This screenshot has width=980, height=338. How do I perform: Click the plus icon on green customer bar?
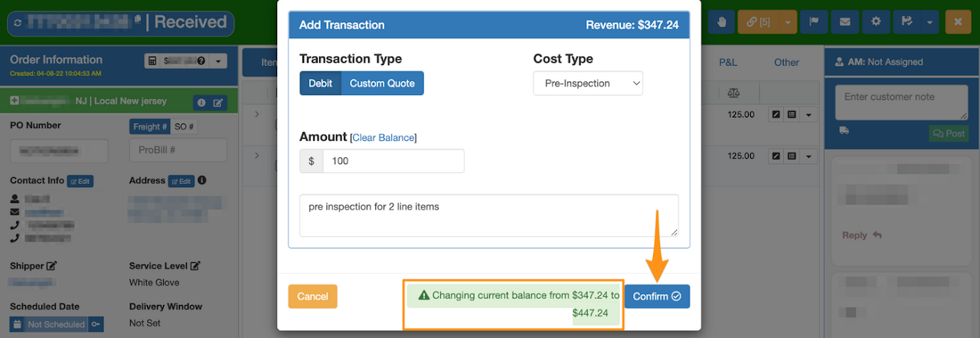coord(15,101)
